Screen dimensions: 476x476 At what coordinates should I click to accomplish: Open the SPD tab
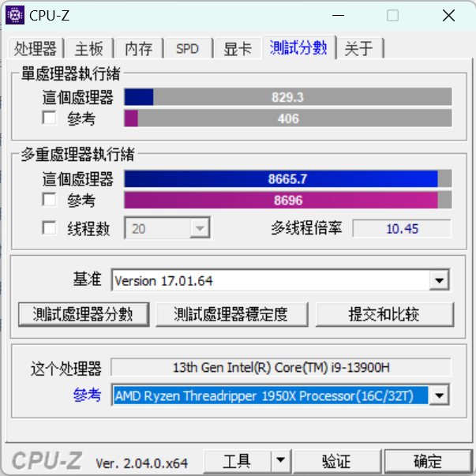[x=188, y=48]
